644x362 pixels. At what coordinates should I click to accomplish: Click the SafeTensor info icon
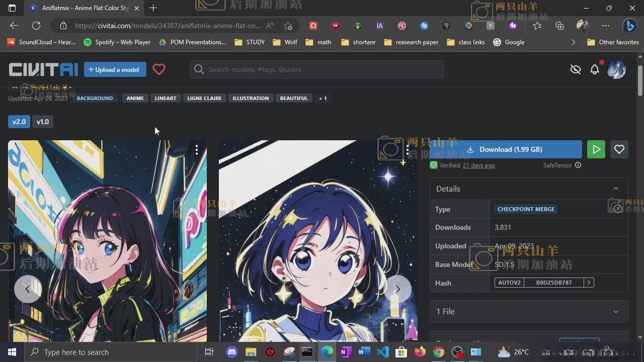(x=578, y=165)
